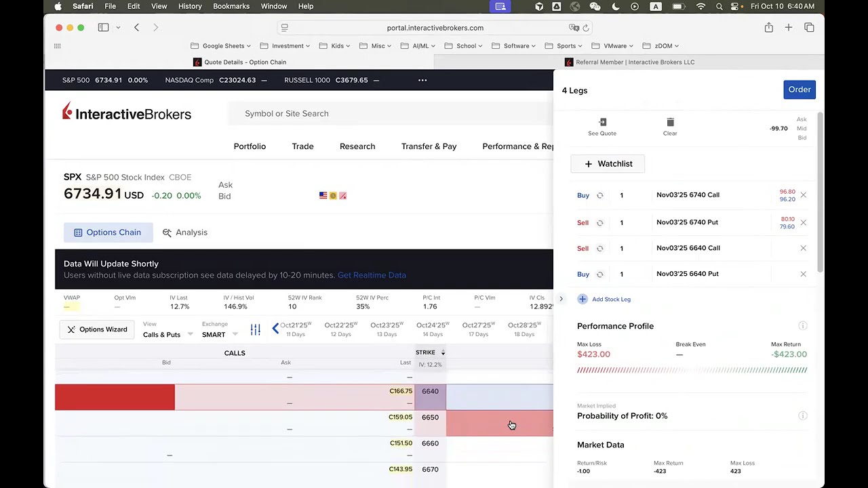The height and width of the screenshot is (488, 868).
Task: Sort the chain by the STRIKE column
Action: coord(430,352)
